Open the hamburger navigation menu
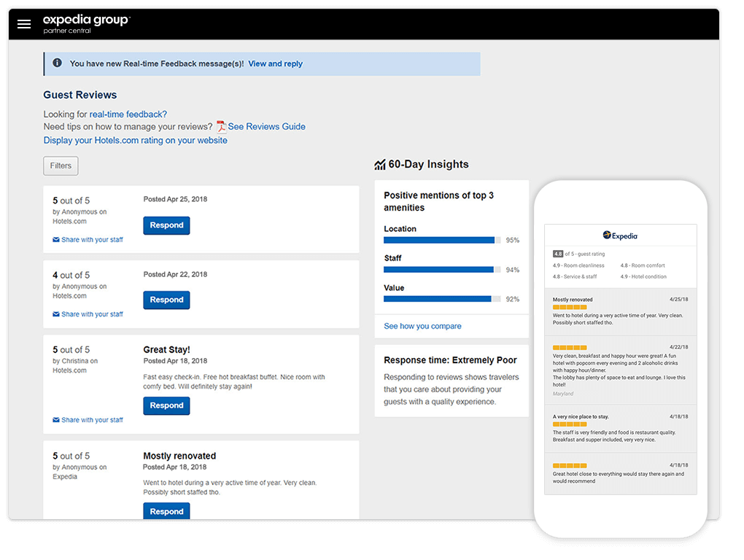The image size is (744, 560). [x=24, y=23]
